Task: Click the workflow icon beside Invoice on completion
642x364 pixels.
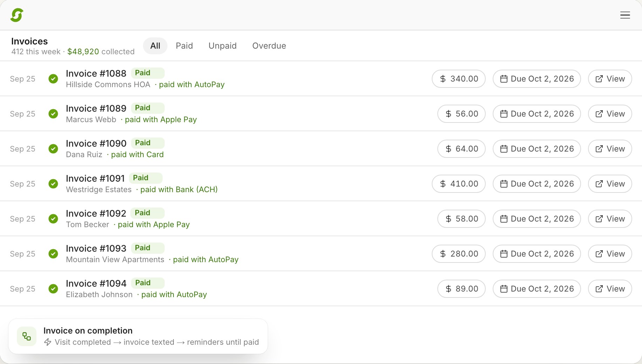Action: click(27, 336)
